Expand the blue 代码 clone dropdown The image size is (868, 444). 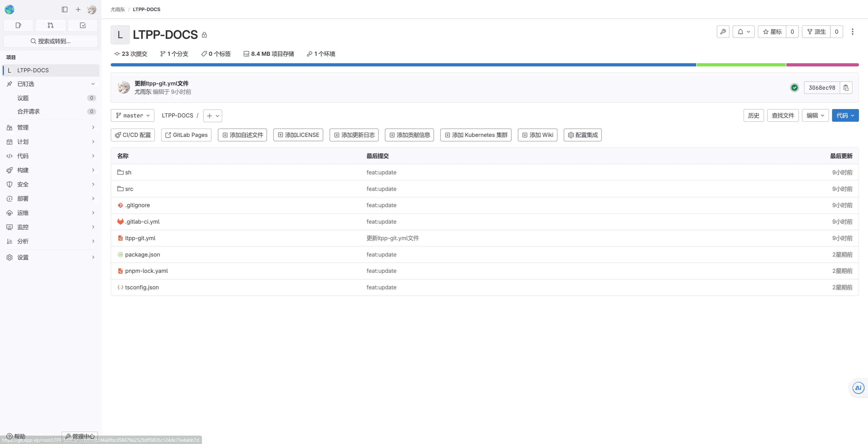pos(845,115)
